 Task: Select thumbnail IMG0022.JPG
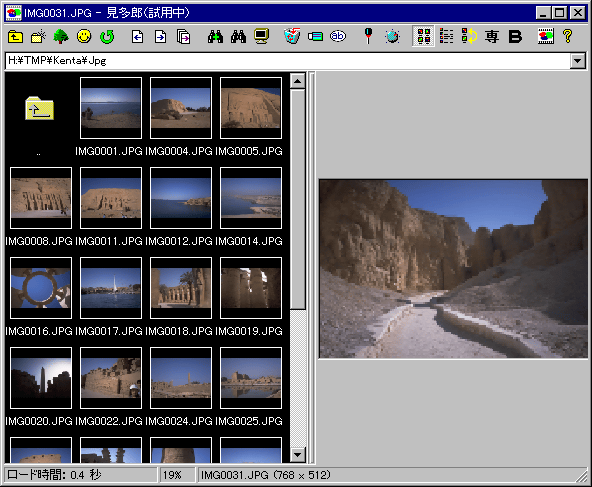pyautogui.click(x=111, y=378)
